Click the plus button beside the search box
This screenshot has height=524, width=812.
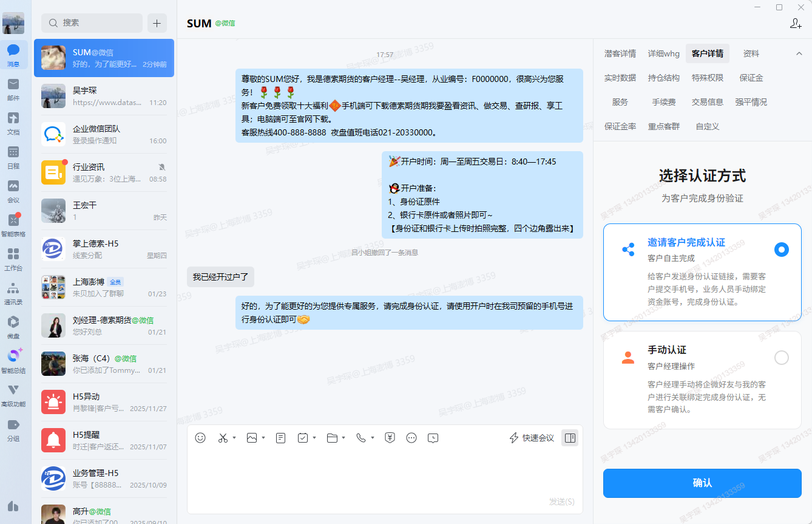pyautogui.click(x=157, y=23)
